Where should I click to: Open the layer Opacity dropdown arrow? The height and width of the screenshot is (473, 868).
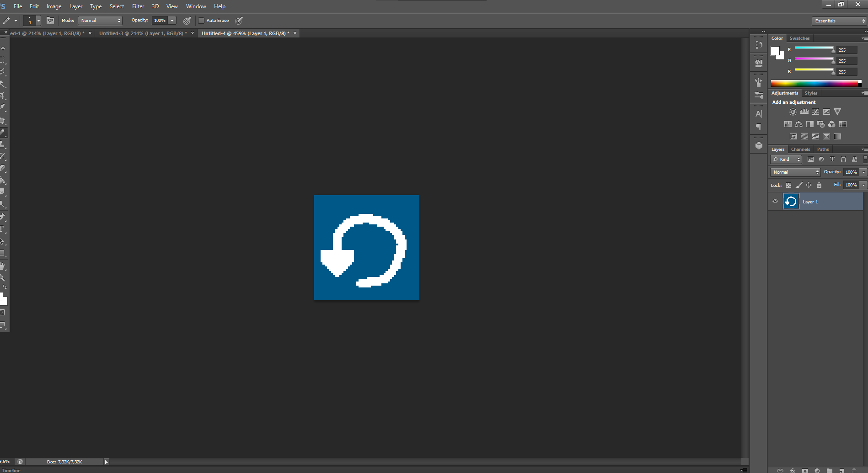(x=863, y=172)
